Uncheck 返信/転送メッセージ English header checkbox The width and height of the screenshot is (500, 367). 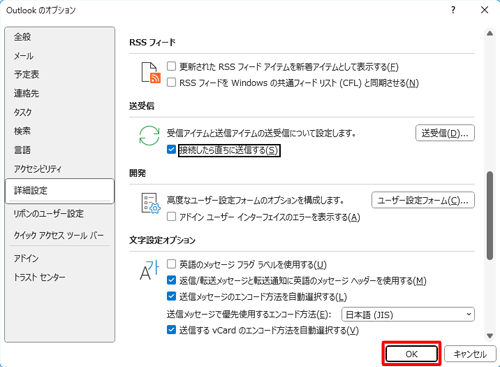click(x=171, y=280)
